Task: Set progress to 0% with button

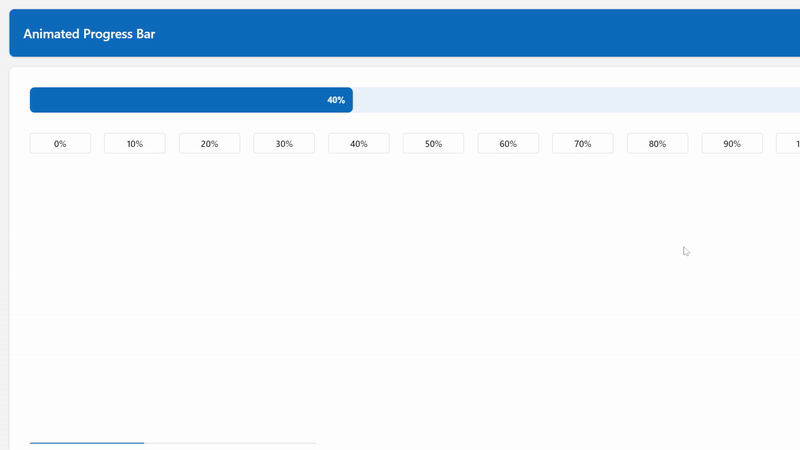Action: coord(60,143)
